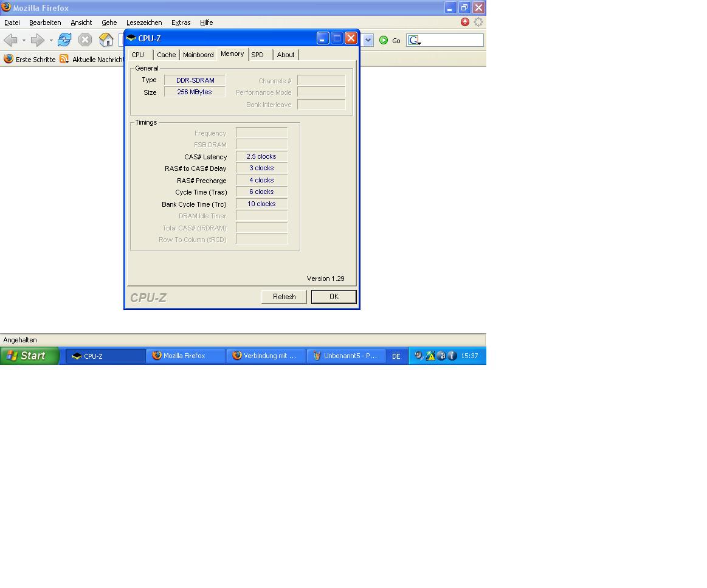This screenshot has height=588, width=707.
Task: Open the Google search engine selector
Action: coord(415,41)
